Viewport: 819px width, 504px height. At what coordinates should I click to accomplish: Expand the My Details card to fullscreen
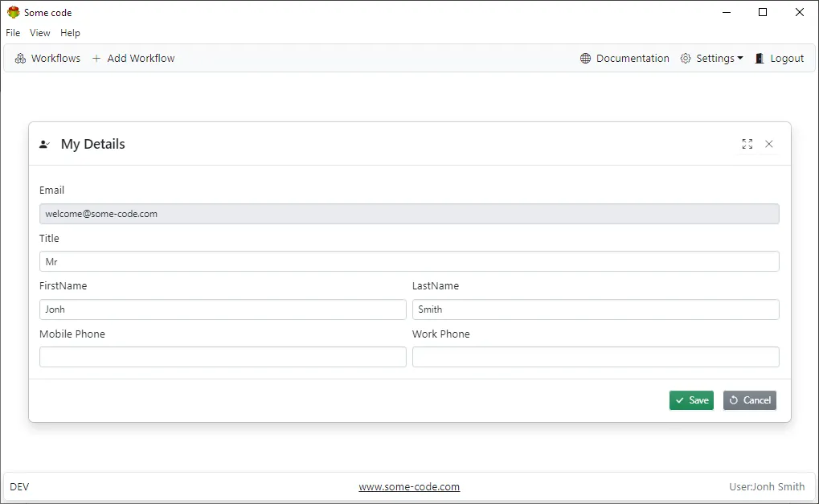[x=747, y=143]
